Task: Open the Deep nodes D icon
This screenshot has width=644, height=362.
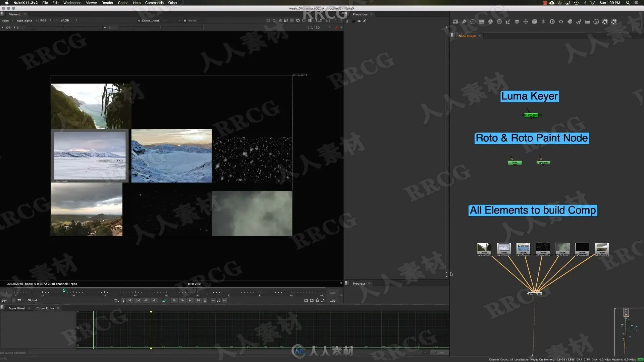Action: coord(552,21)
